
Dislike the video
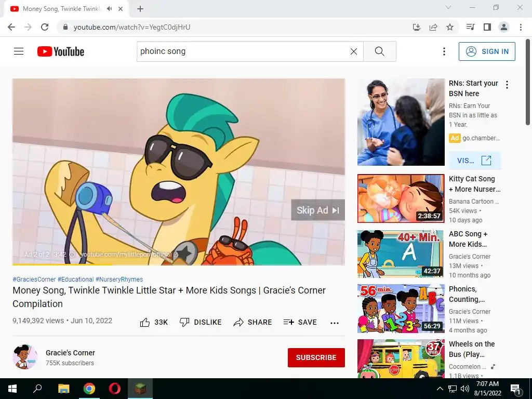[201, 322]
